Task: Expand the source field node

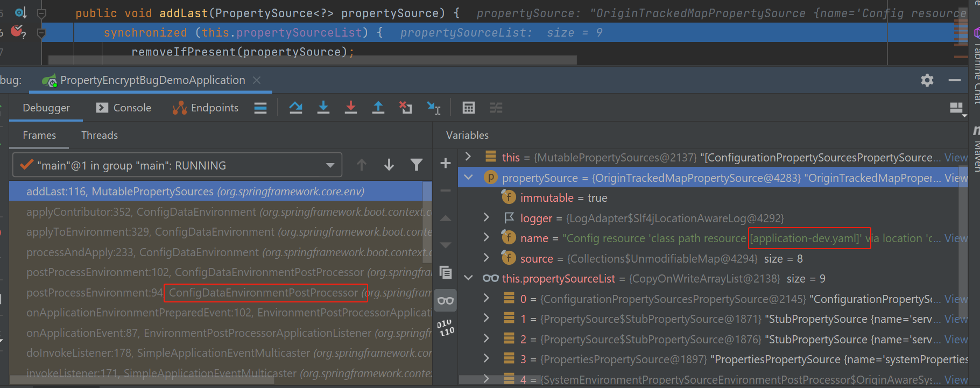Action: pos(487,258)
